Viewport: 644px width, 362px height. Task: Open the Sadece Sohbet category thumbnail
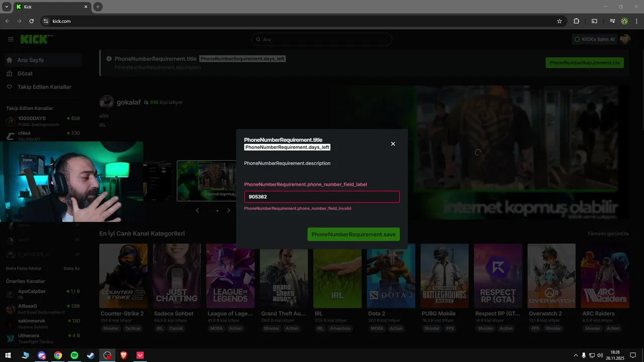pos(177,276)
